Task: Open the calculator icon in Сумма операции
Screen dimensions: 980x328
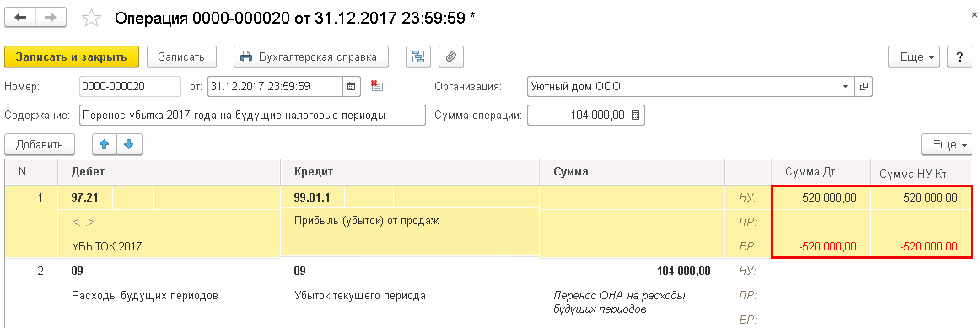Action: [635, 116]
